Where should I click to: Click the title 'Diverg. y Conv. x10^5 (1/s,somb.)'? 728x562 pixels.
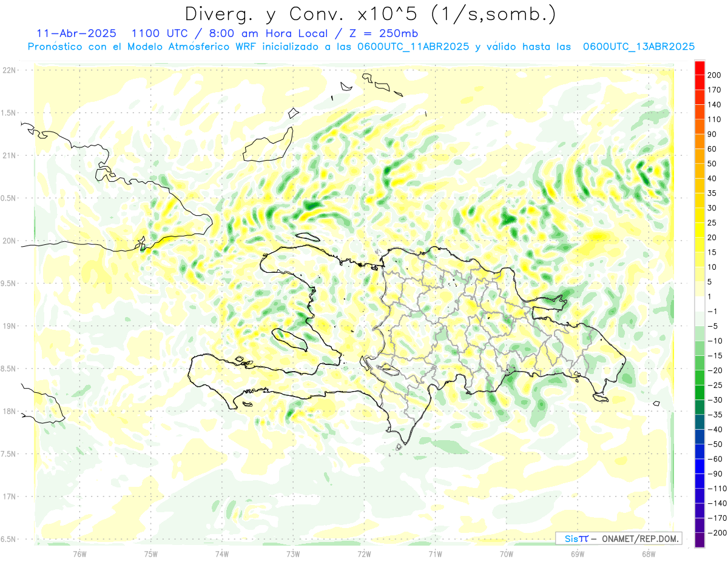[369, 15]
